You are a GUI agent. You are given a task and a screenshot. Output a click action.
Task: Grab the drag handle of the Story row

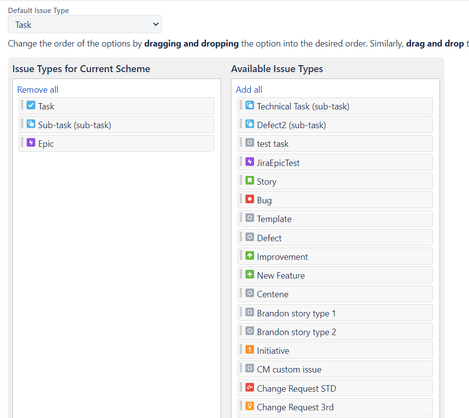click(x=241, y=180)
